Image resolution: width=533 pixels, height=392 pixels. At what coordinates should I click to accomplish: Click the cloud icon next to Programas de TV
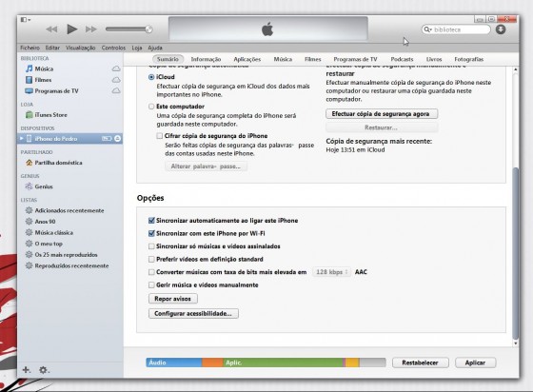(116, 90)
